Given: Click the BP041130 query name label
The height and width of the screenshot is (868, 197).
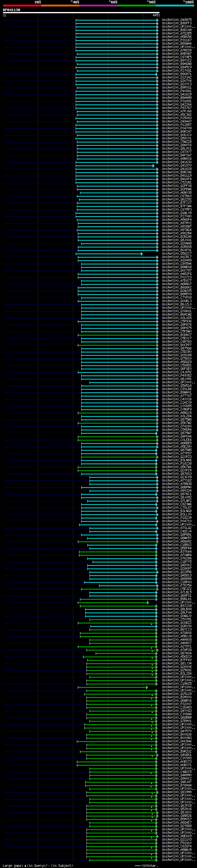Looking at the screenshot, I should click(x=11, y=10).
